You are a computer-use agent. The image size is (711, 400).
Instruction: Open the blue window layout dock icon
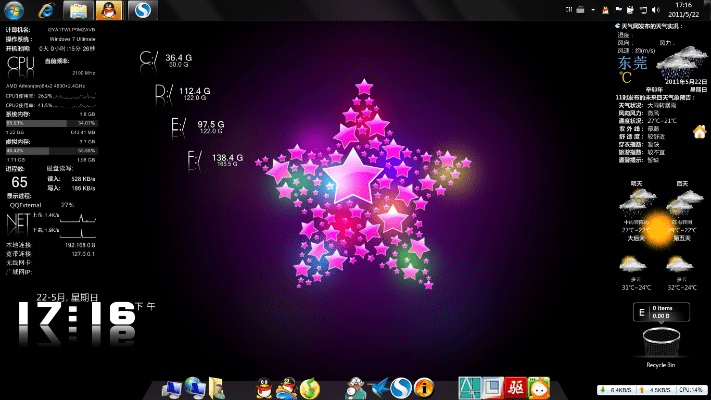[492, 388]
